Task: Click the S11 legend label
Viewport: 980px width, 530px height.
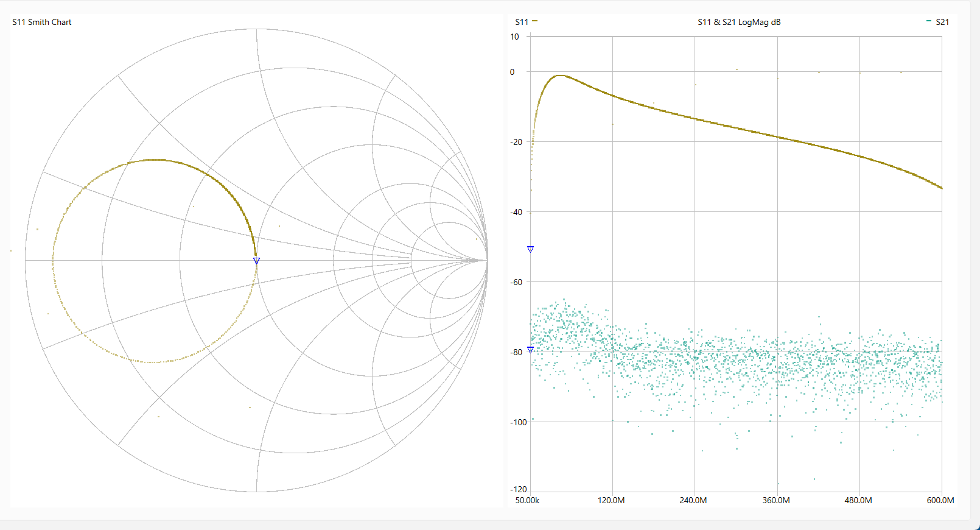Action: [x=521, y=22]
